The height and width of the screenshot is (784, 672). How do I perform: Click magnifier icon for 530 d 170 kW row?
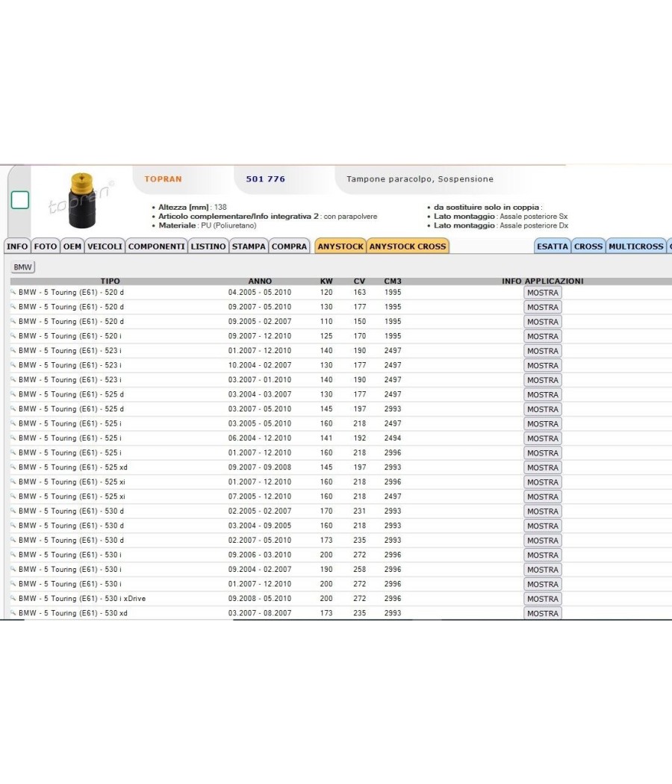point(13,510)
